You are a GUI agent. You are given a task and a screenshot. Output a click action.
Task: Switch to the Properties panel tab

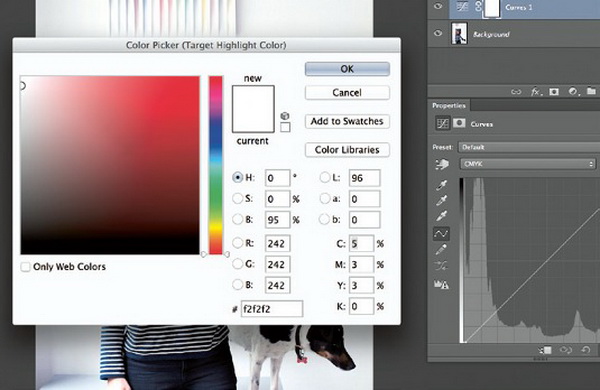[x=449, y=106]
